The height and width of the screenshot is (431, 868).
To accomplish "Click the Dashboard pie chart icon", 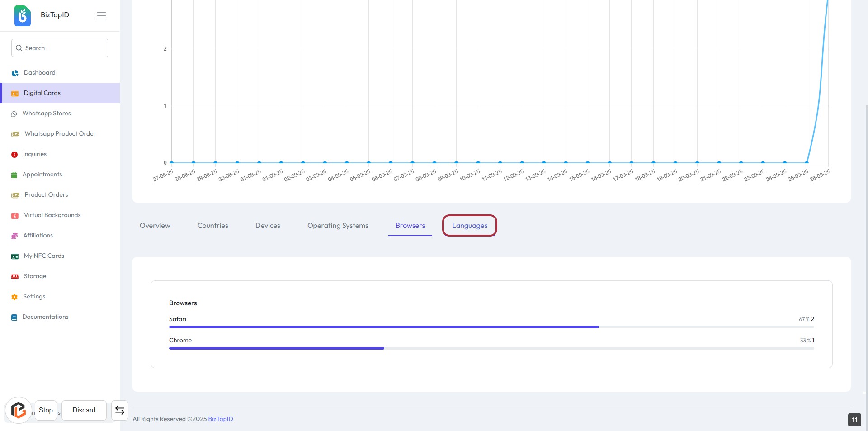I will pyautogui.click(x=15, y=73).
